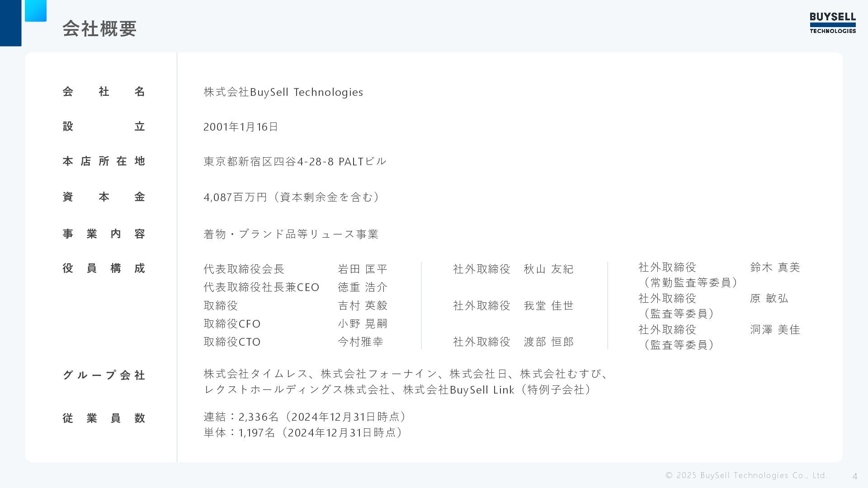Click the head office address text
The height and width of the screenshot is (488, 868).
tap(295, 161)
